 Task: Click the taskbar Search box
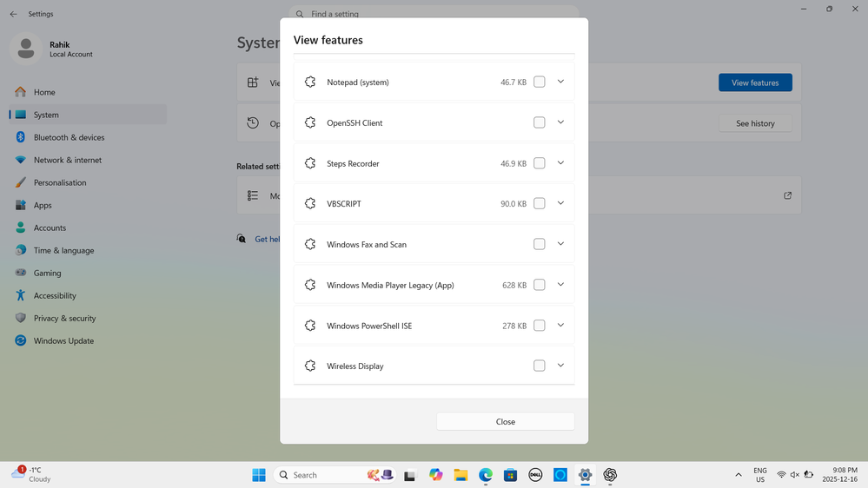point(335,475)
